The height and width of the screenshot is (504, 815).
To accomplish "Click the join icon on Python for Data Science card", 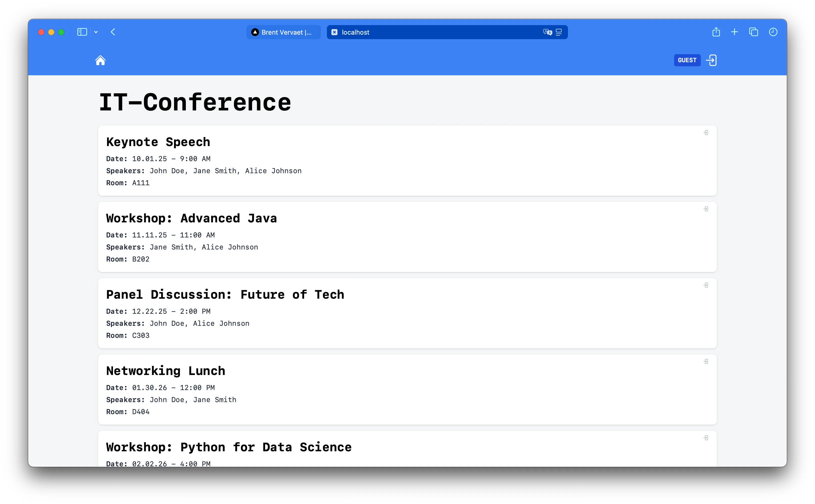I will (x=706, y=437).
